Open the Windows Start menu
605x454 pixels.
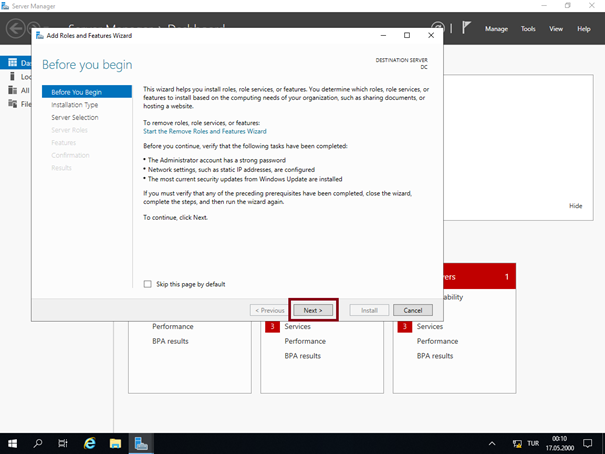[x=12, y=444]
